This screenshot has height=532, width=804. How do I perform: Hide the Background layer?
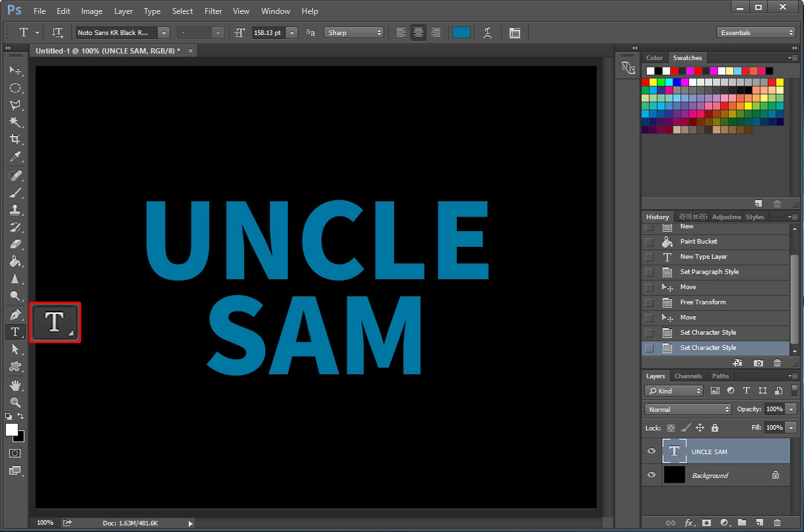click(x=652, y=475)
